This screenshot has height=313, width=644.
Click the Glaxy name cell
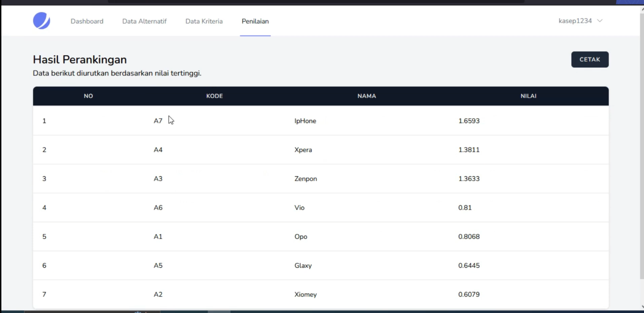tap(303, 266)
